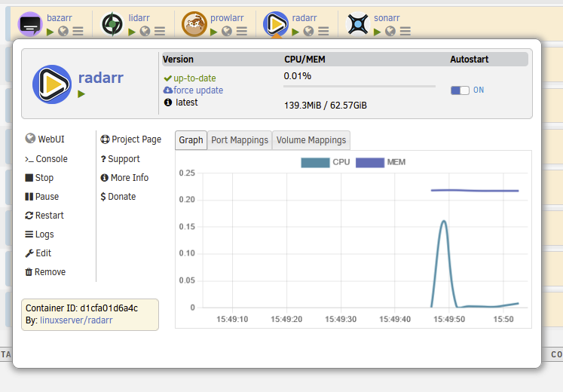Click the ON label beside Autostart
This screenshot has height=392, width=563.
point(479,90)
